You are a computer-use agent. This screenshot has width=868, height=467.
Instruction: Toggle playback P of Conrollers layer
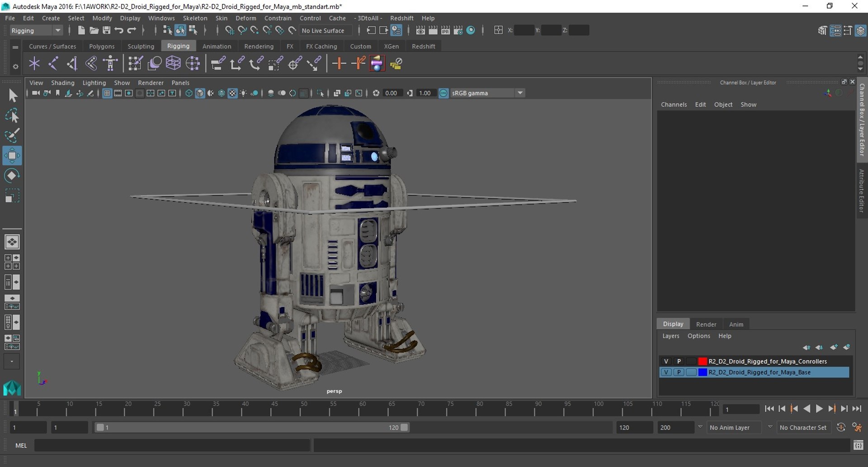point(679,361)
